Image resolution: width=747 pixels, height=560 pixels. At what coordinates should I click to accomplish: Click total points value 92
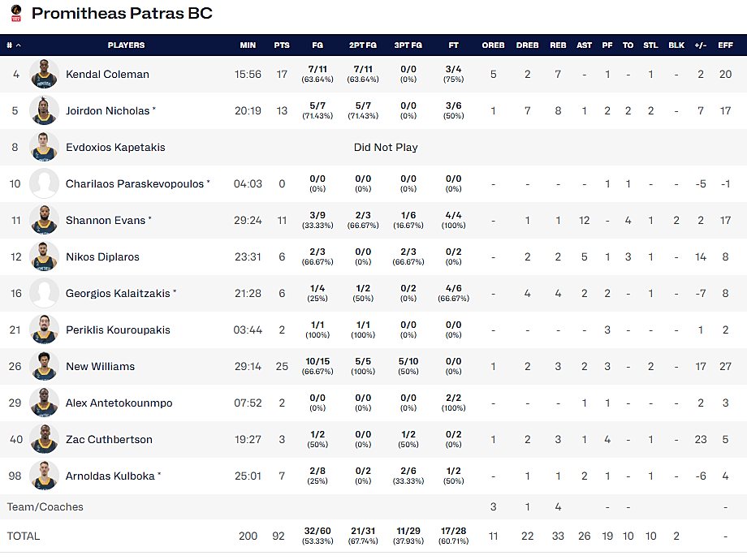point(279,536)
